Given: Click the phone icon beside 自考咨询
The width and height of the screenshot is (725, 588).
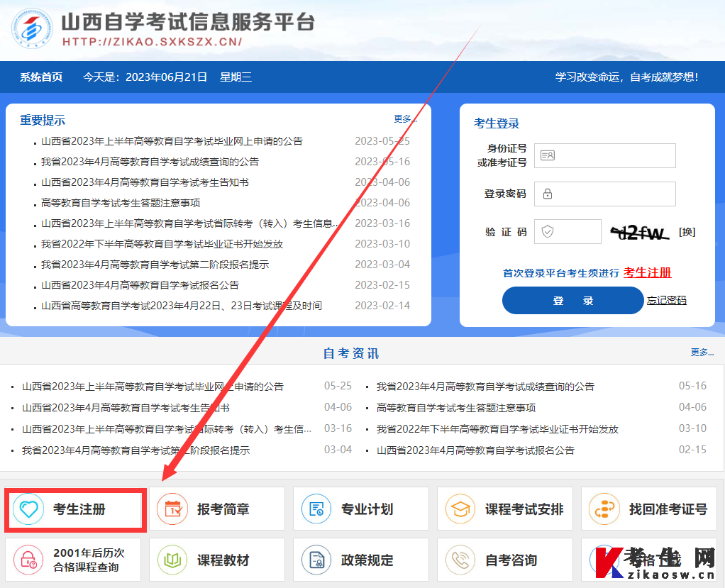Looking at the screenshot, I should pyautogui.click(x=460, y=560).
